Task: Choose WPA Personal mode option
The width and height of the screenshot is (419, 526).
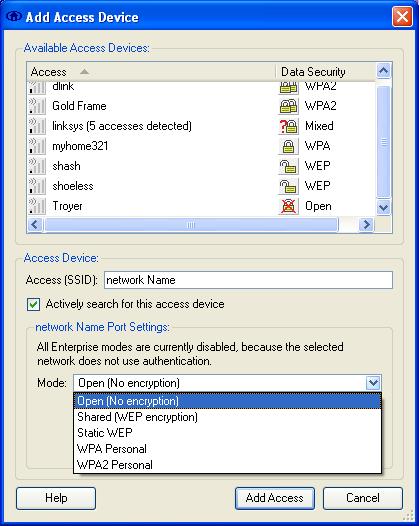Action: (x=227, y=449)
